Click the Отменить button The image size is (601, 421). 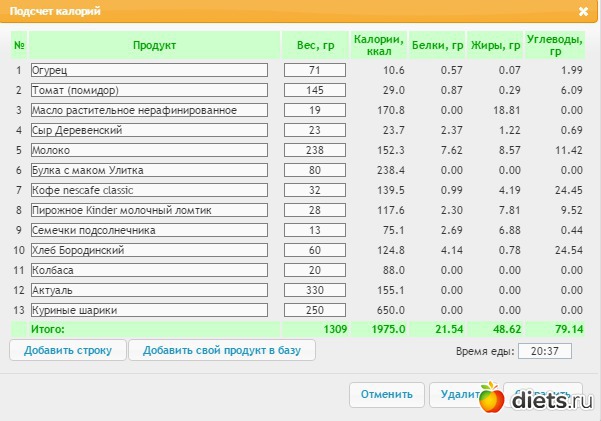387,394
